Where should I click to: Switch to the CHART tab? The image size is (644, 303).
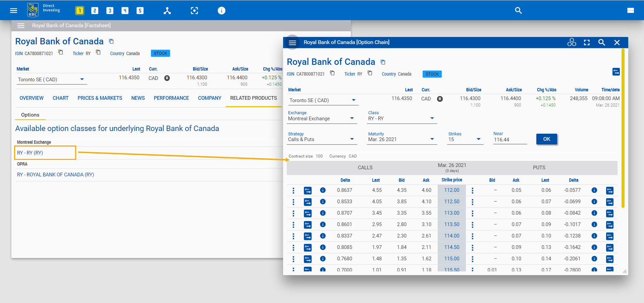point(60,98)
